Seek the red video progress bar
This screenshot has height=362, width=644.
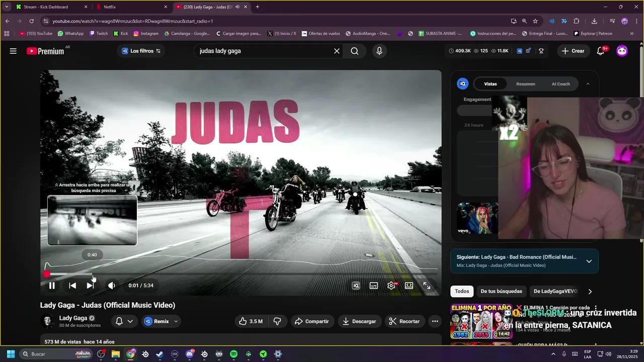pyautogui.click(x=242, y=274)
